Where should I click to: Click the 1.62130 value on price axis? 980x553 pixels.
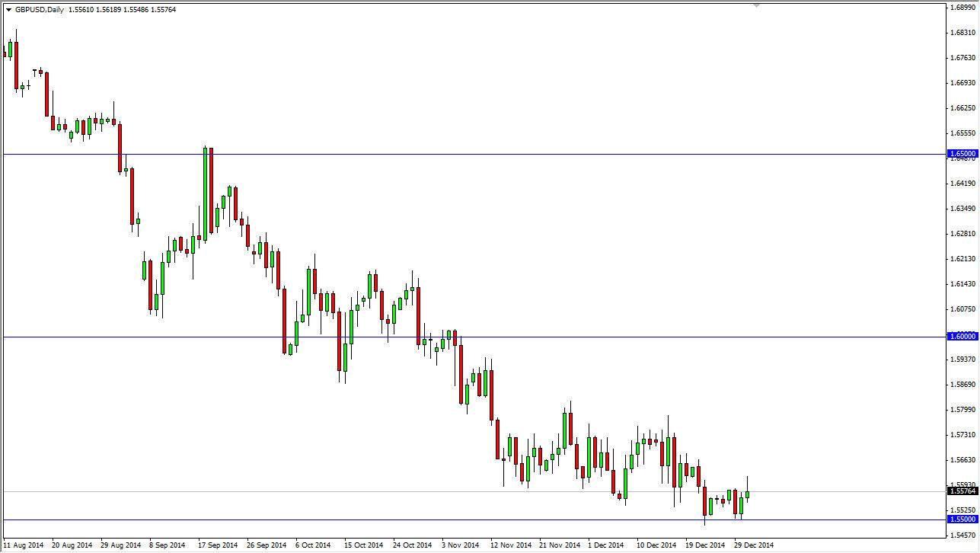point(963,259)
